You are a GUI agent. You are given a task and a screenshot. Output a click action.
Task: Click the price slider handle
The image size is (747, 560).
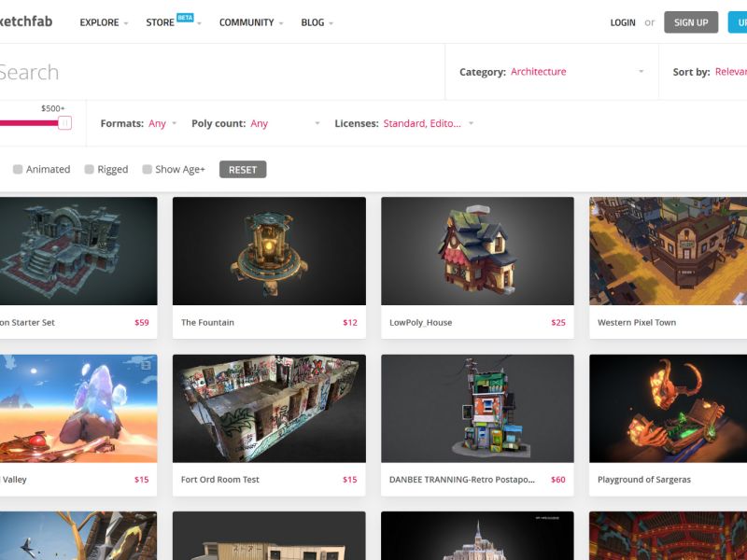pos(64,123)
